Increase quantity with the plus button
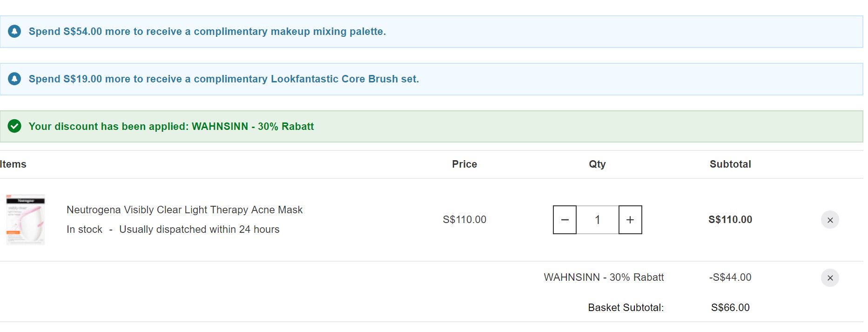The height and width of the screenshot is (332, 868). 630,220
